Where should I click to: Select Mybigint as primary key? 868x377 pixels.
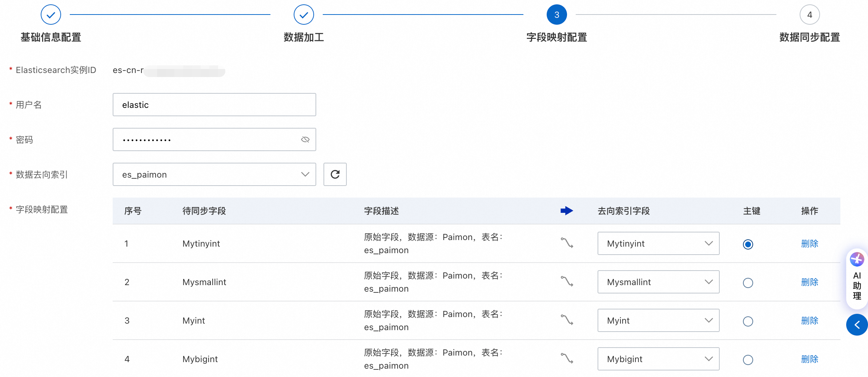[748, 360]
